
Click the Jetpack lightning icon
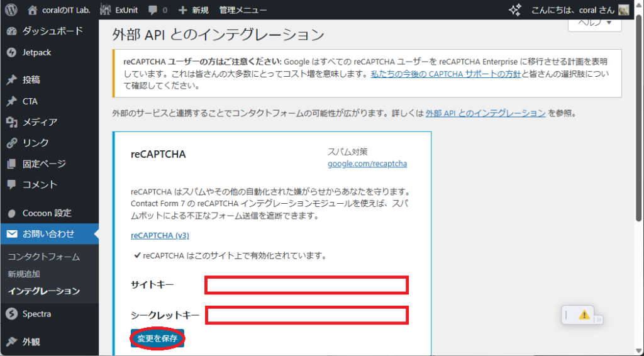tap(11, 53)
